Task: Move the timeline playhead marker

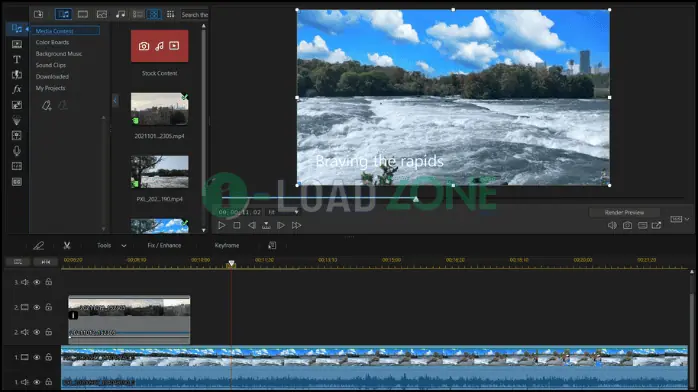Action: tap(231, 264)
